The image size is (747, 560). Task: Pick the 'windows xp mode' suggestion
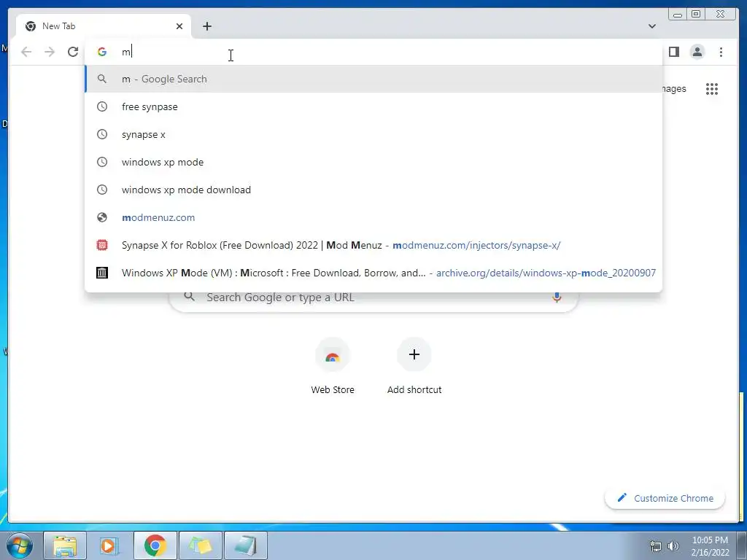[373, 162]
